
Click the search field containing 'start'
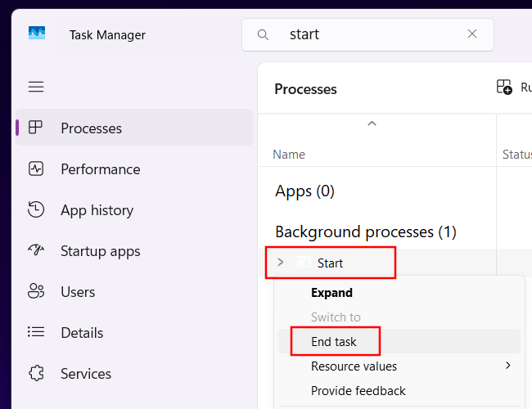click(x=367, y=34)
